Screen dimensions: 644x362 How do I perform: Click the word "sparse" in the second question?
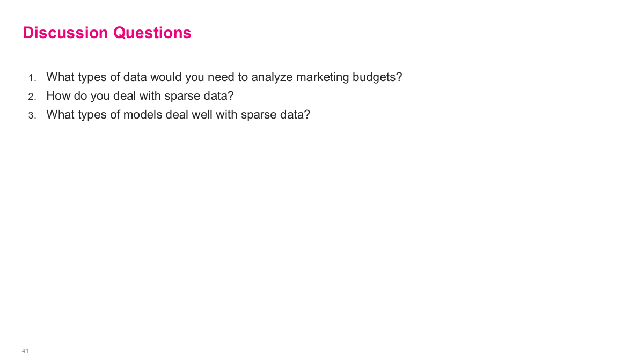point(187,96)
